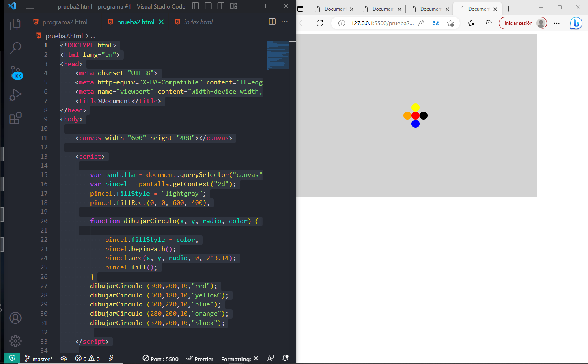Viewport: 588px width, 364px height.
Task: Toggle the primary side bar layout icon
Action: (196, 6)
